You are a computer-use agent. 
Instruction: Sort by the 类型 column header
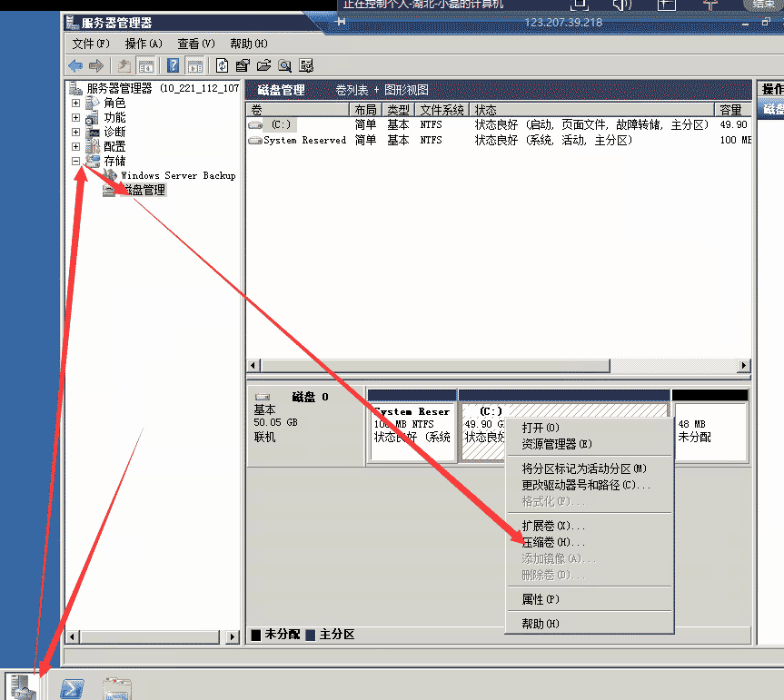[x=399, y=110]
